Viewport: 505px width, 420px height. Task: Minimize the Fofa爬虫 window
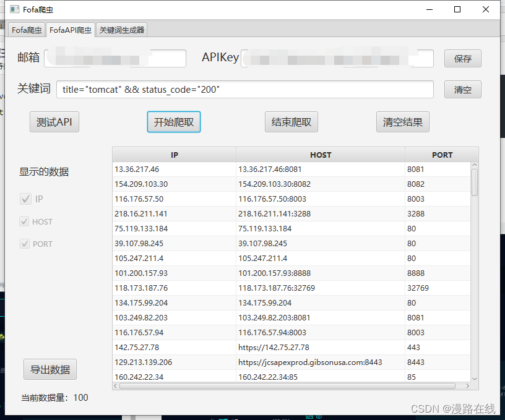[x=429, y=9]
